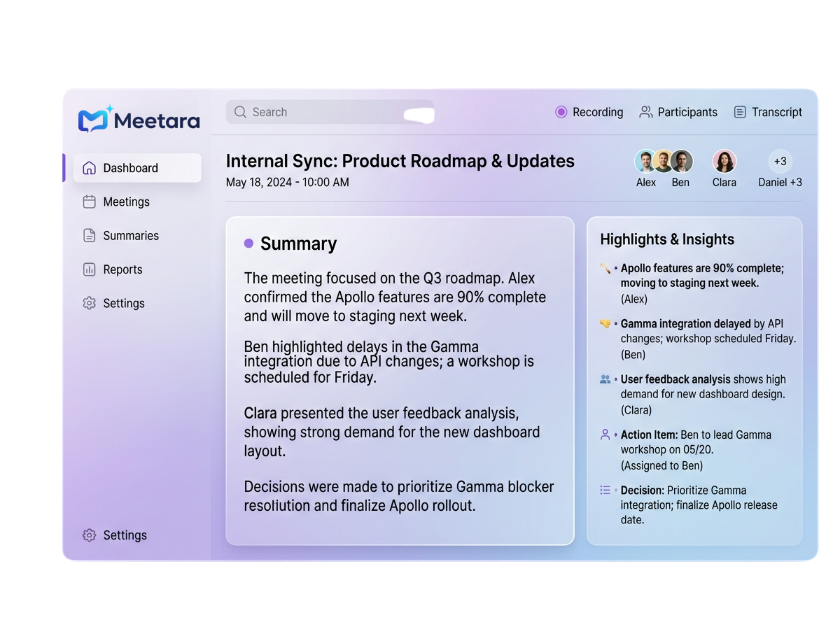Click the Action Item person icon

[605, 435]
